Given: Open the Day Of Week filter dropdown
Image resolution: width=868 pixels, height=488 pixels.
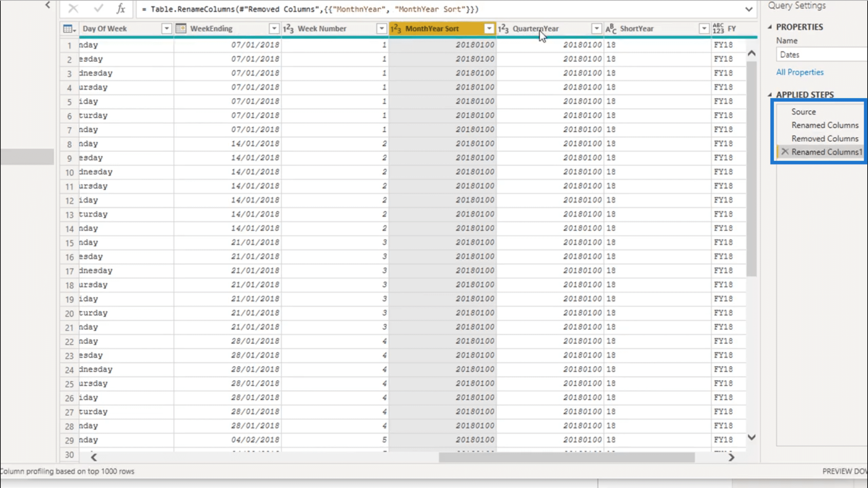Looking at the screenshot, I should coord(166,29).
